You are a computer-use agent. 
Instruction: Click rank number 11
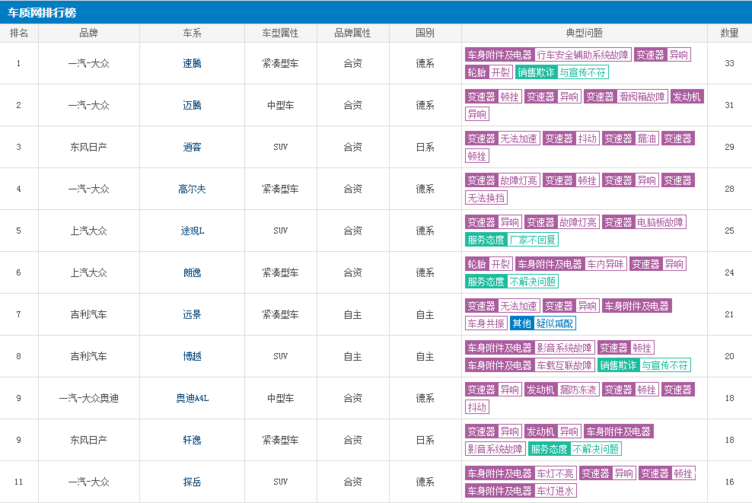pos(19,482)
